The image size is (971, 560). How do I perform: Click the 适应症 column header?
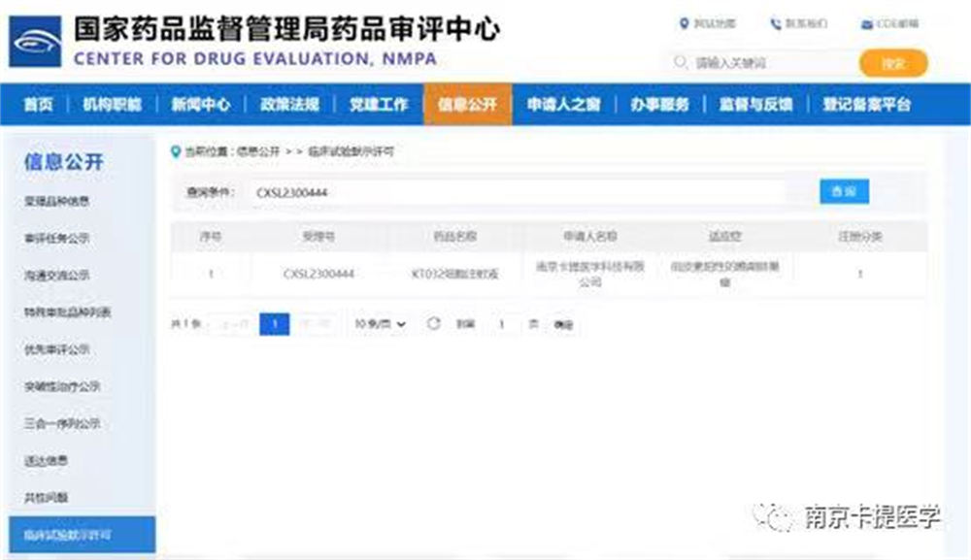coord(724,236)
